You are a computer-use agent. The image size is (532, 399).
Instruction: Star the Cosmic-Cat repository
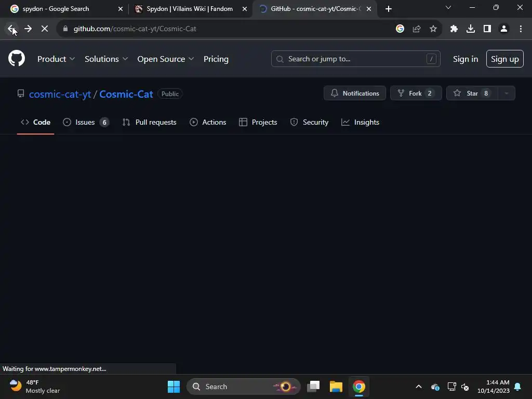tap(472, 93)
